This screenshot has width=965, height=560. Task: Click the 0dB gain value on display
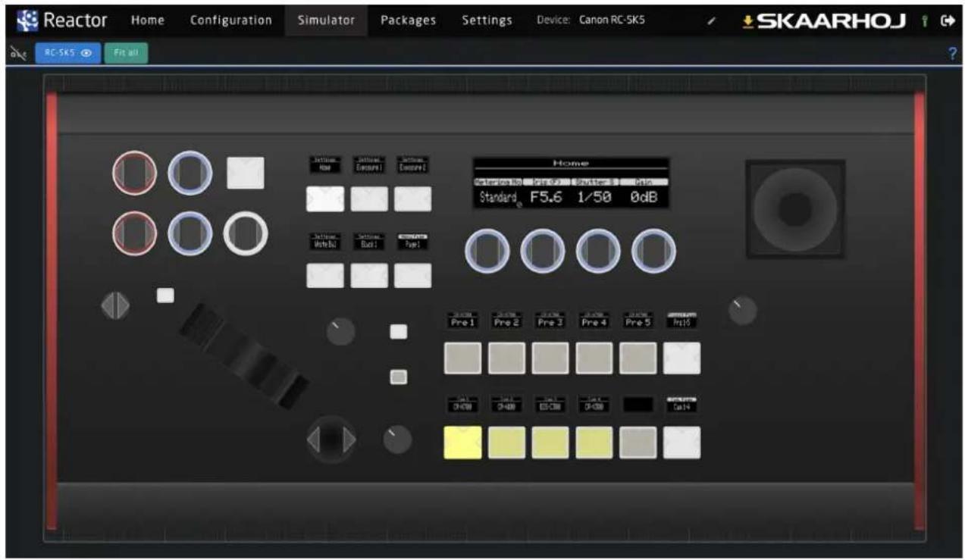pos(644,197)
